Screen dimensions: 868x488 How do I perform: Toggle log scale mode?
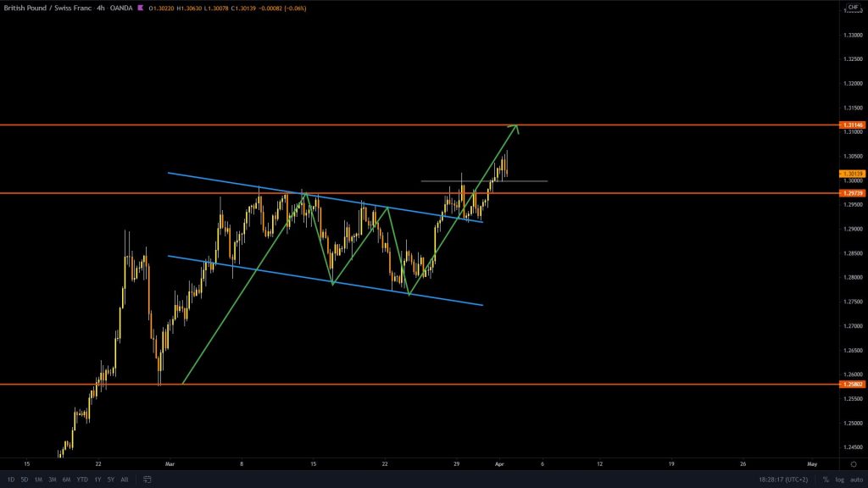point(839,479)
